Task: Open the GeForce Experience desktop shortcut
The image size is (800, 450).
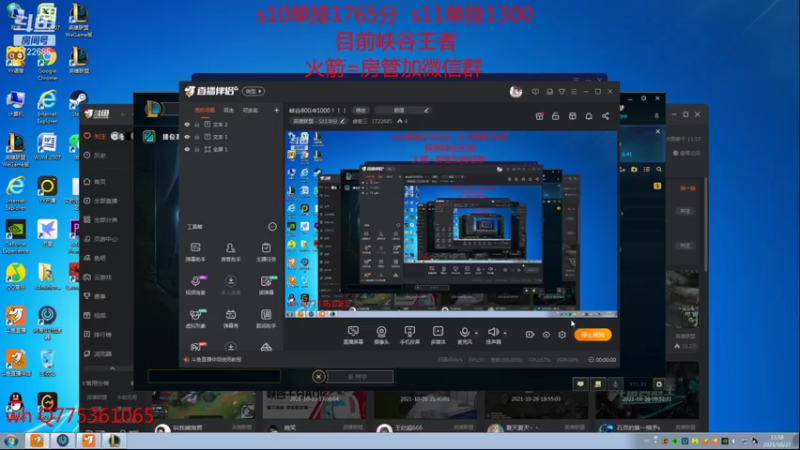Action: (x=16, y=237)
